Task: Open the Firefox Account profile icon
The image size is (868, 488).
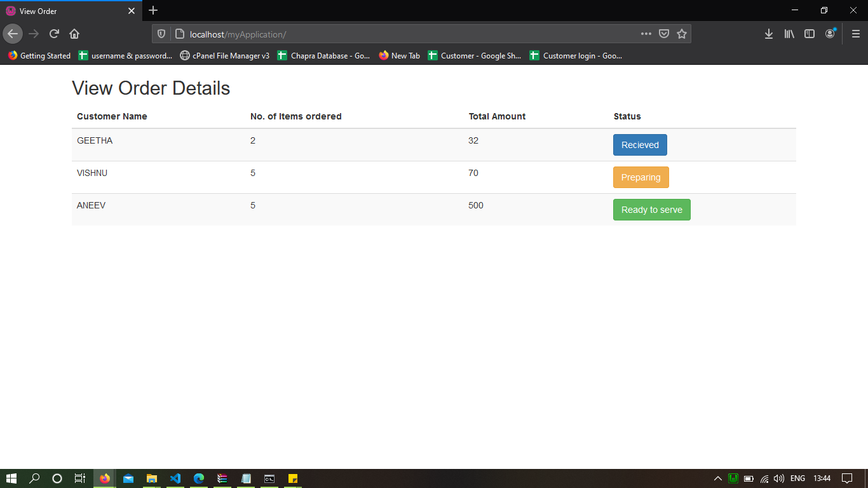Action: 830,34
